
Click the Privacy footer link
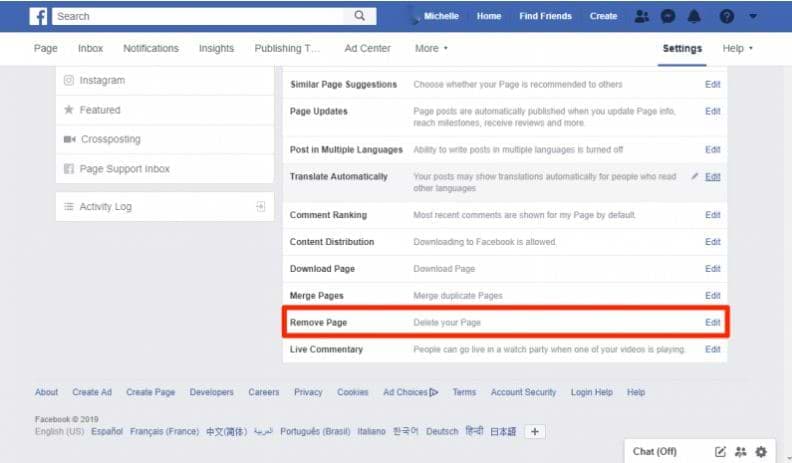[308, 392]
